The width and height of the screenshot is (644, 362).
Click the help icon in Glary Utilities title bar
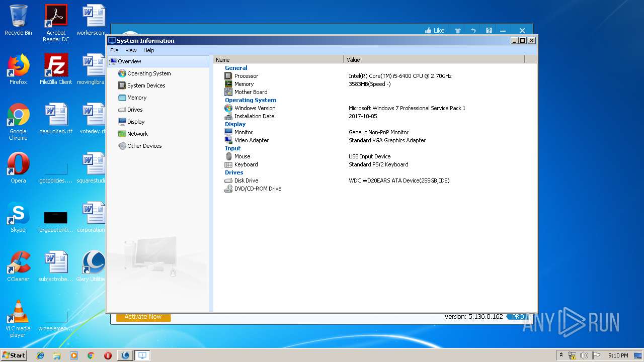(x=489, y=31)
